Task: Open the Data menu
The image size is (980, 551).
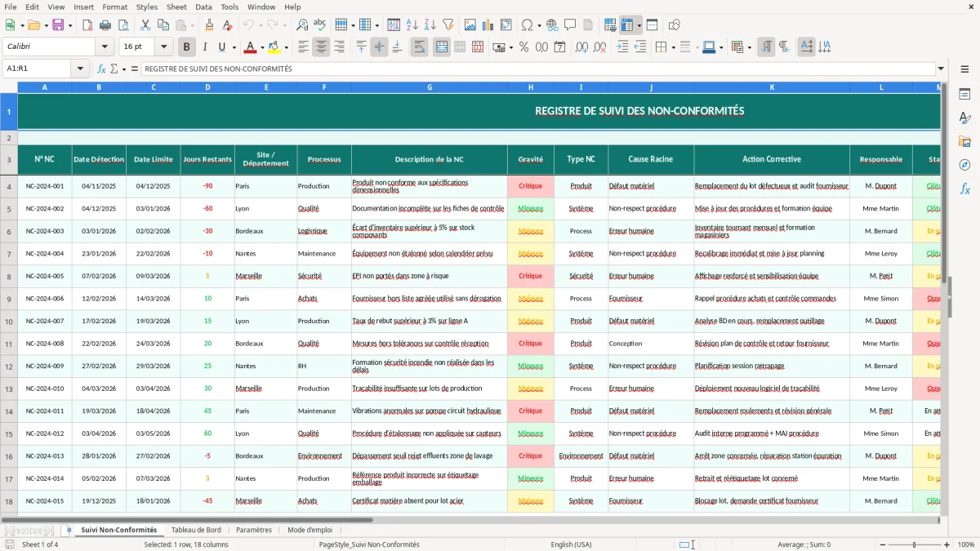Action: (203, 7)
